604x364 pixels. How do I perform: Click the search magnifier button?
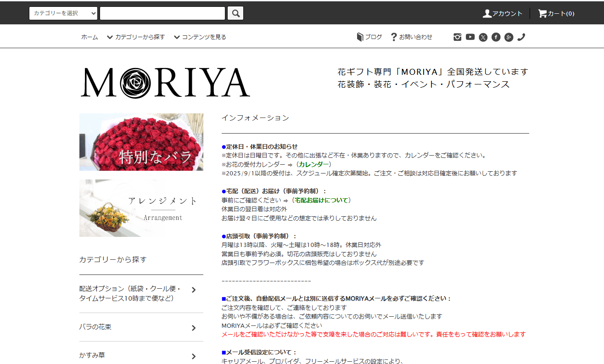click(235, 13)
